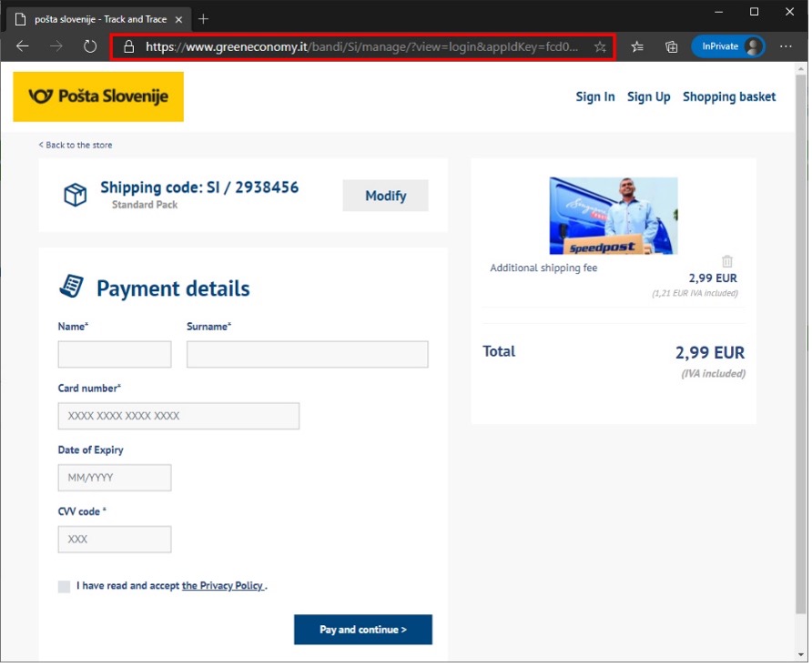
Task: Check the Privacy Policy acceptance checkbox
Action: [x=64, y=587]
